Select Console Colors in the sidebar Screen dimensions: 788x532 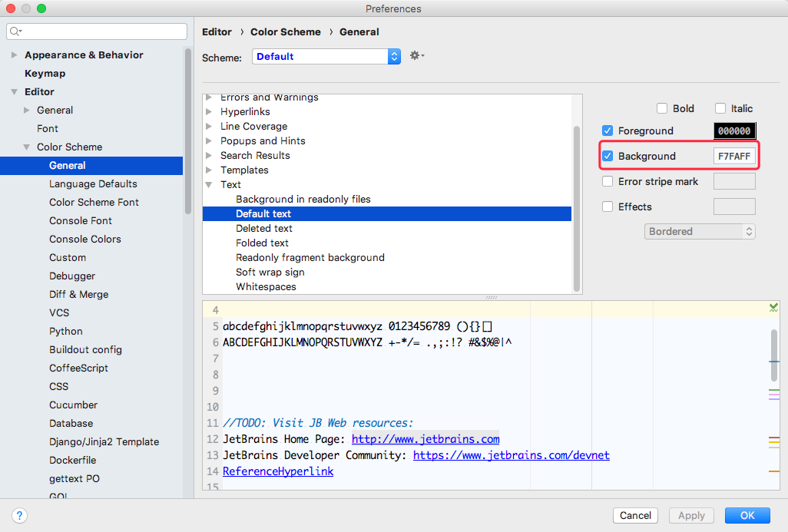click(x=85, y=240)
